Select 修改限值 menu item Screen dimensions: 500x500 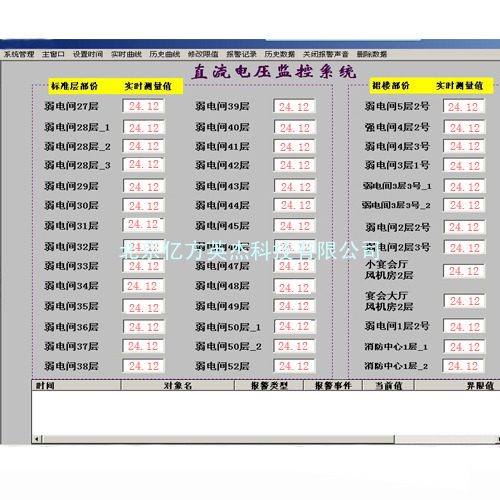point(203,54)
